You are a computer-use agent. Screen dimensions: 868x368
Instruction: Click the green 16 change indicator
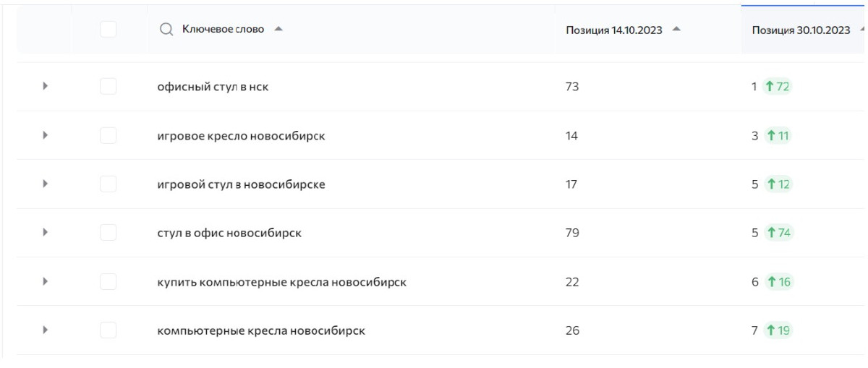[778, 282]
